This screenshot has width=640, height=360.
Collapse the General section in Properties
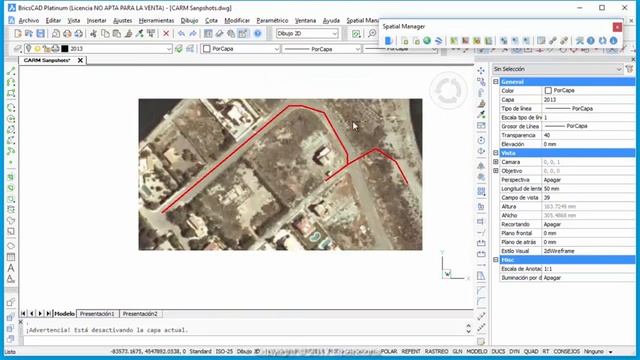496,82
